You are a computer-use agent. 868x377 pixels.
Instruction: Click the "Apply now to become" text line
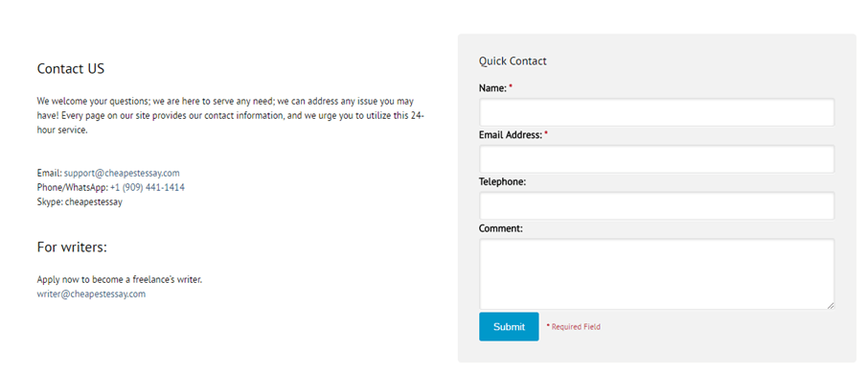point(120,279)
